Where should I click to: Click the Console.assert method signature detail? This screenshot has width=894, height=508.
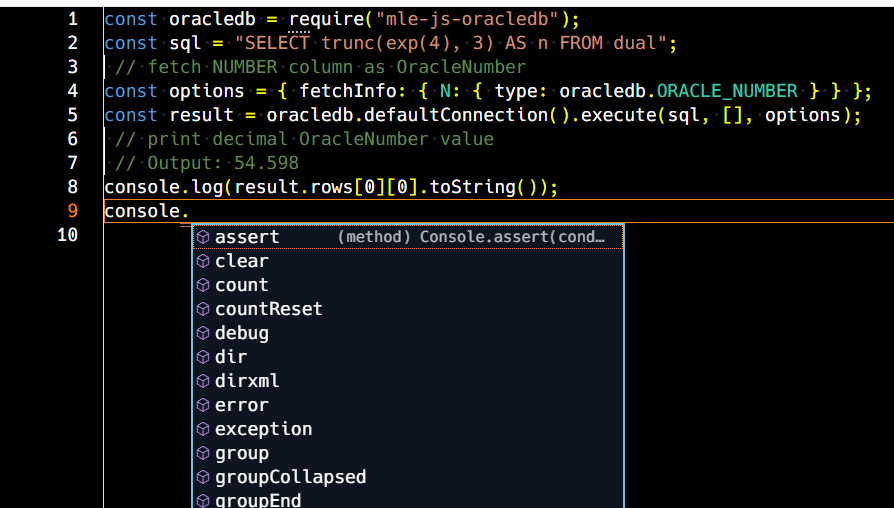coord(471,237)
